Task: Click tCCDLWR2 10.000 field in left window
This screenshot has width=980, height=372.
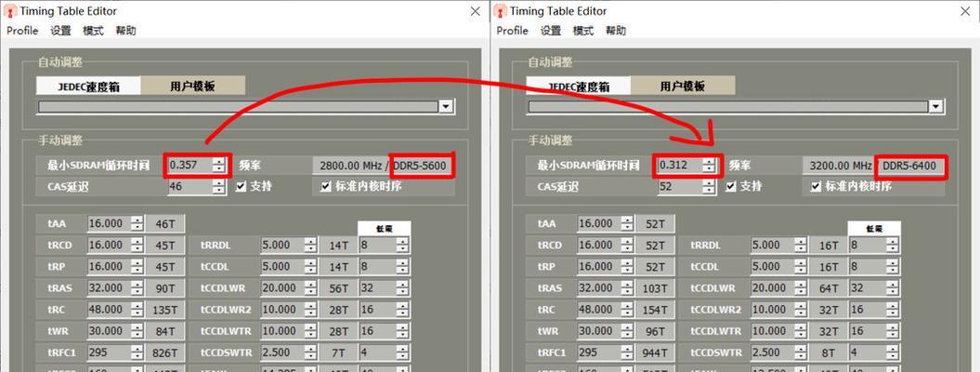Action: click(x=281, y=310)
